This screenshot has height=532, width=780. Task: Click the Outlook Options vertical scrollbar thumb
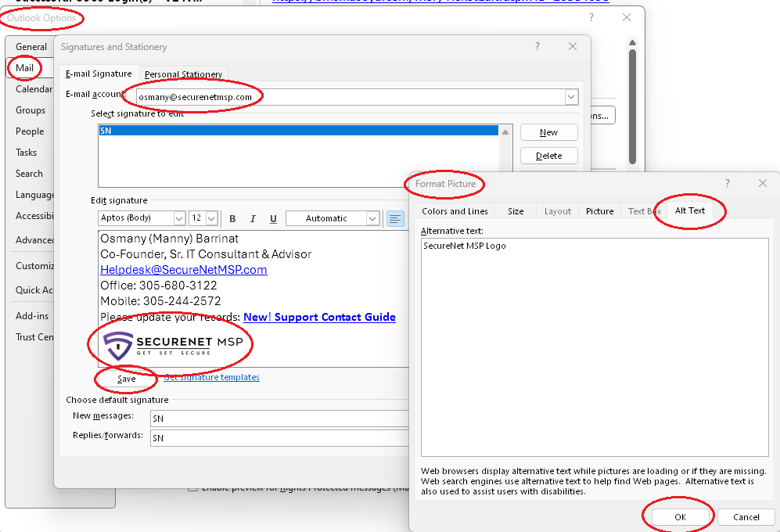pos(632,106)
